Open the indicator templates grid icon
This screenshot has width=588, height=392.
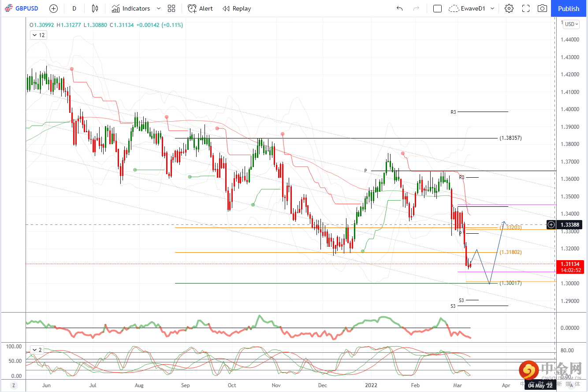click(x=171, y=8)
